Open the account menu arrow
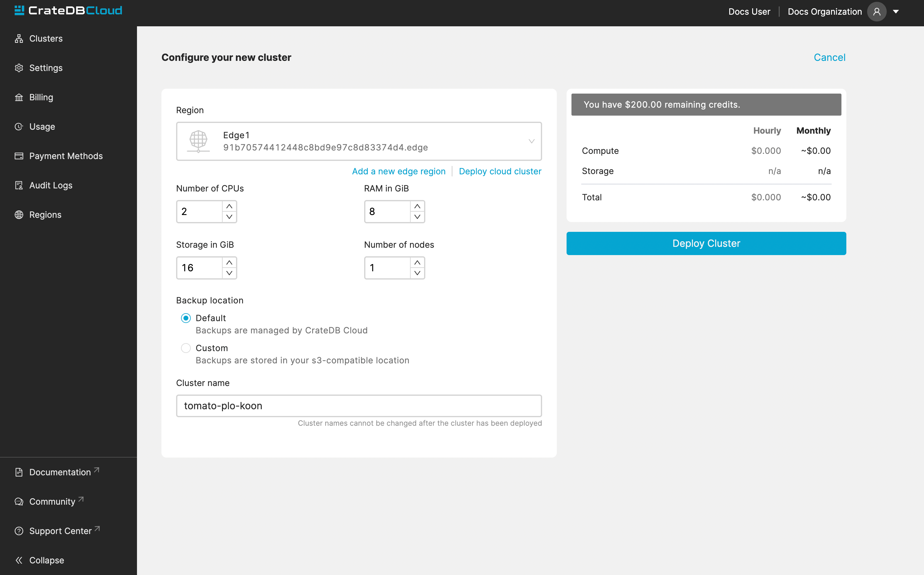This screenshot has width=924, height=575. coord(896,12)
